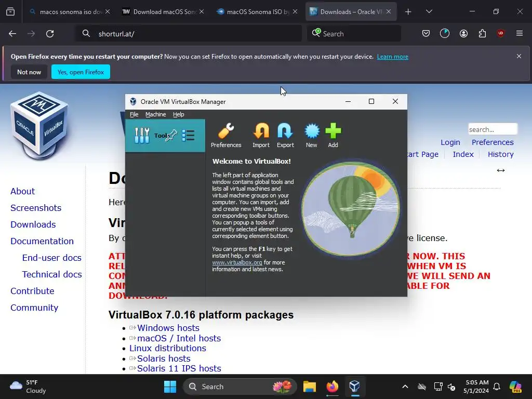The width and height of the screenshot is (532, 399).
Task: Reload the current Firefox page
Action: click(x=50, y=34)
